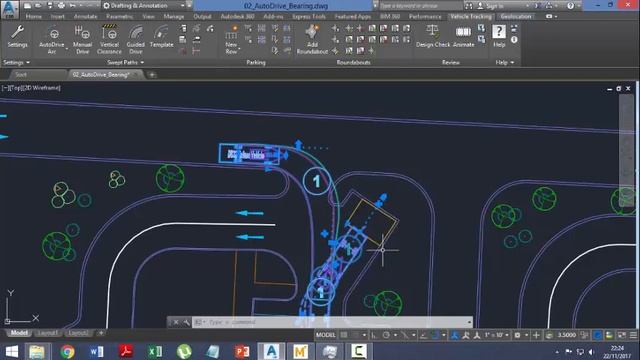This screenshot has width=640, height=360.
Task: Click the New Row parking tool
Action: tap(231, 40)
